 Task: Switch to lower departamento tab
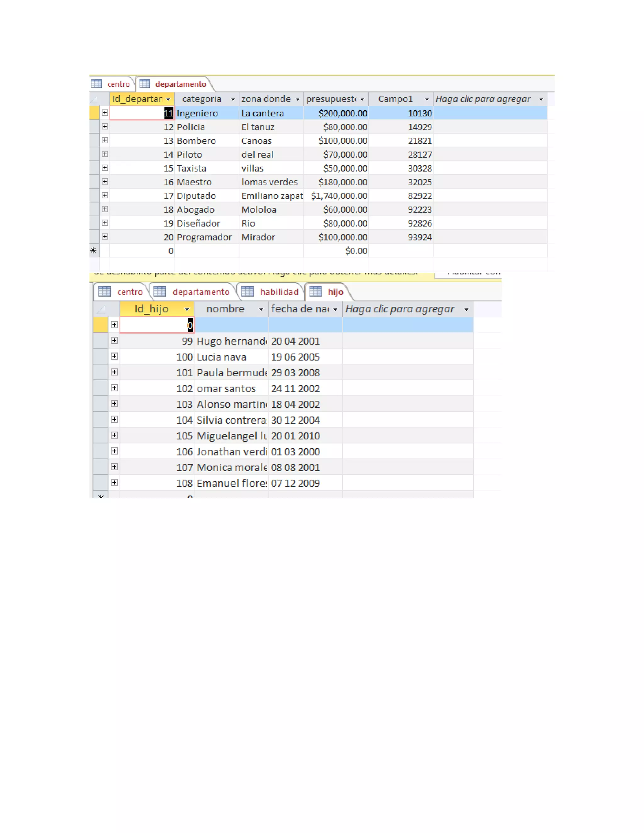(201, 292)
